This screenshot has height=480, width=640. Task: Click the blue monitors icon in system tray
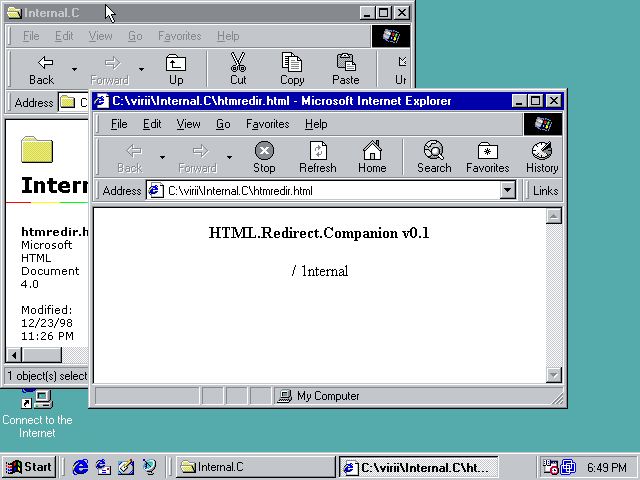568,467
